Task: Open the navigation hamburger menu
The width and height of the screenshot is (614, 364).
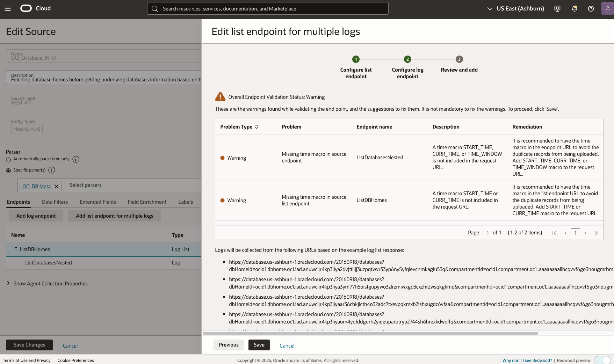Action: tap(8, 9)
